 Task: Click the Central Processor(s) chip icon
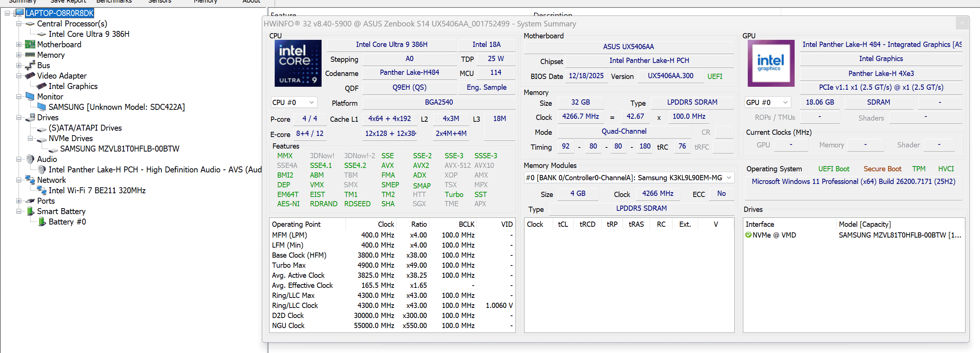(30, 23)
